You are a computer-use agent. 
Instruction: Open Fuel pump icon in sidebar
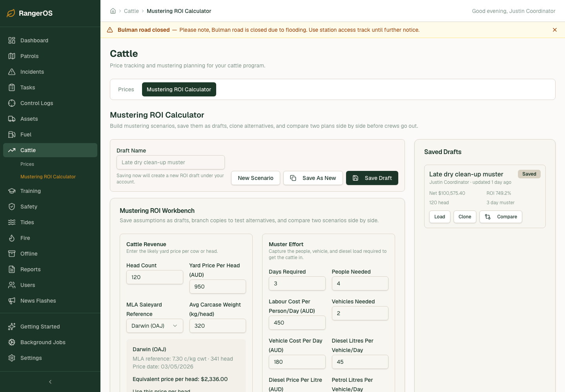(12, 134)
